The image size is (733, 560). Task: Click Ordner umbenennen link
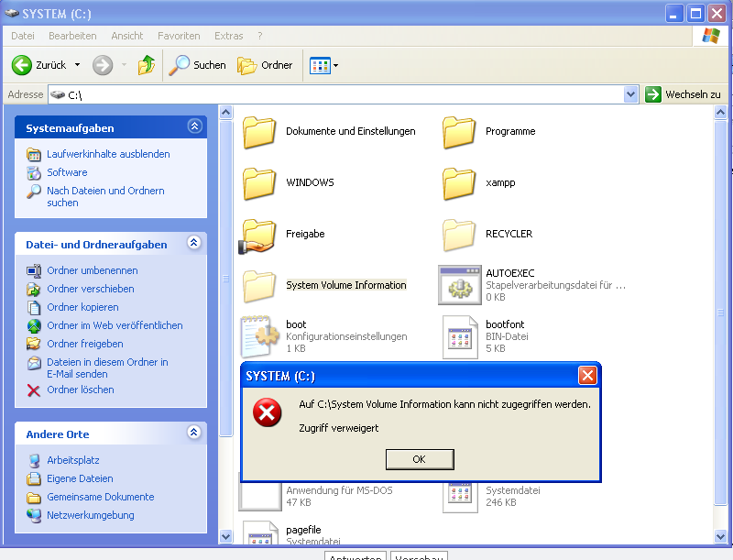click(93, 270)
